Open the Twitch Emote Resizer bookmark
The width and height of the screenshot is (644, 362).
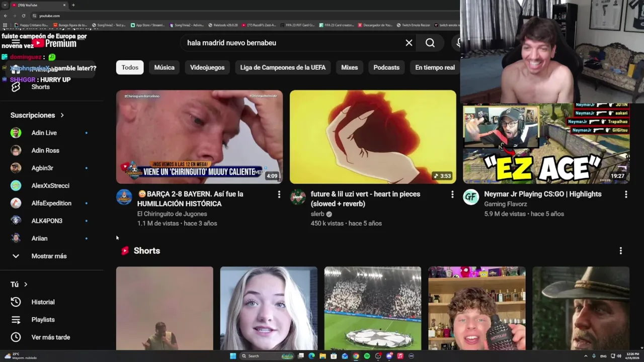tap(413, 25)
